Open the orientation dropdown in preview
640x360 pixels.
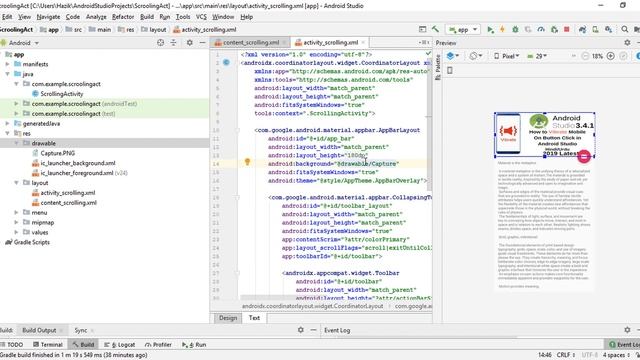point(476,56)
